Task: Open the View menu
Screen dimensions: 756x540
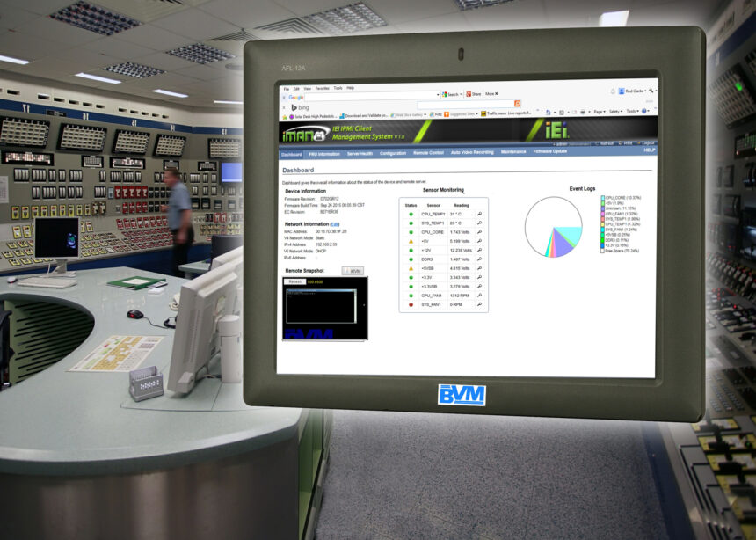Action: click(x=307, y=89)
